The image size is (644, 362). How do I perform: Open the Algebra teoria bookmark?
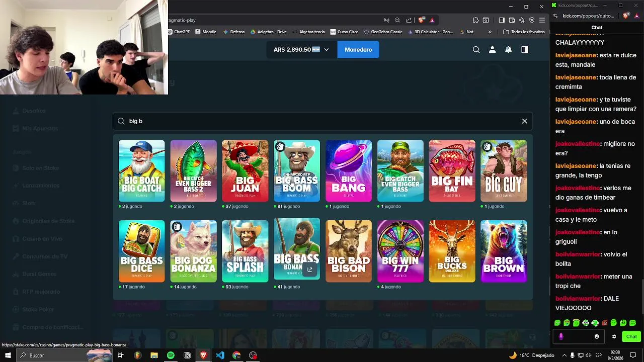pos(308,32)
